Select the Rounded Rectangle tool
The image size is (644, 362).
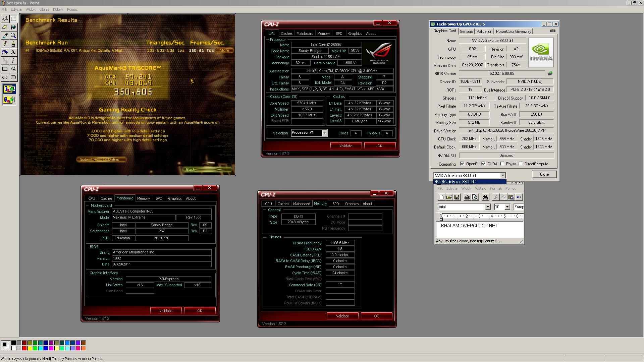click(x=13, y=77)
